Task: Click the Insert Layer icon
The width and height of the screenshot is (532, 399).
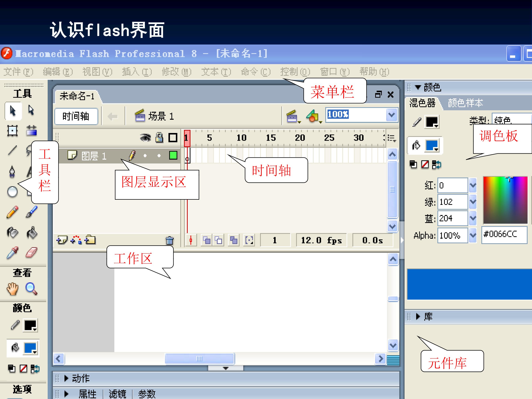Action: point(62,240)
